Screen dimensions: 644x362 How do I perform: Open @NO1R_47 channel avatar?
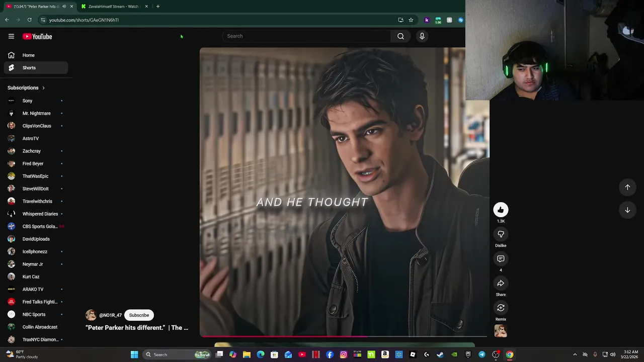[x=91, y=315]
